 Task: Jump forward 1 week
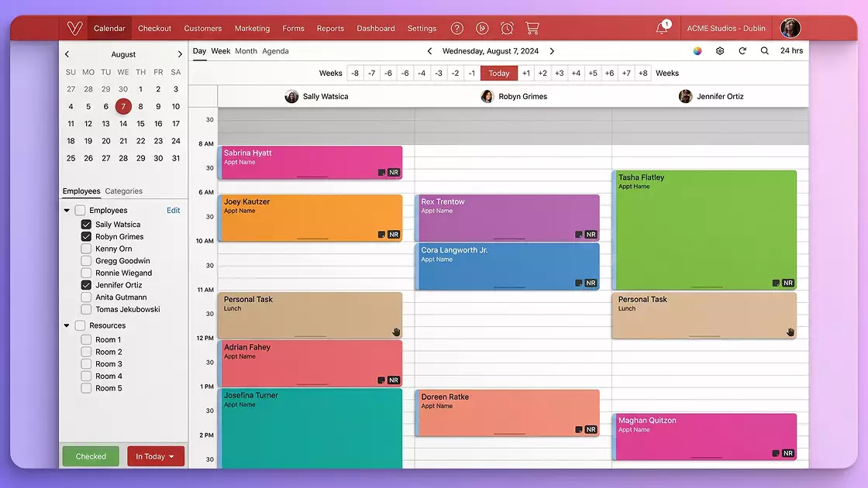coord(526,73)
